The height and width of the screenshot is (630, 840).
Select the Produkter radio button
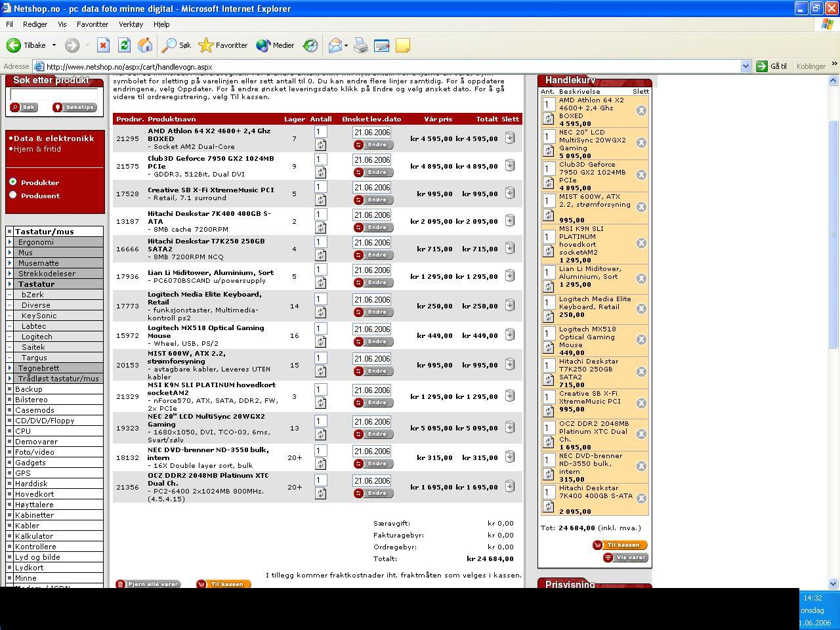12,182
